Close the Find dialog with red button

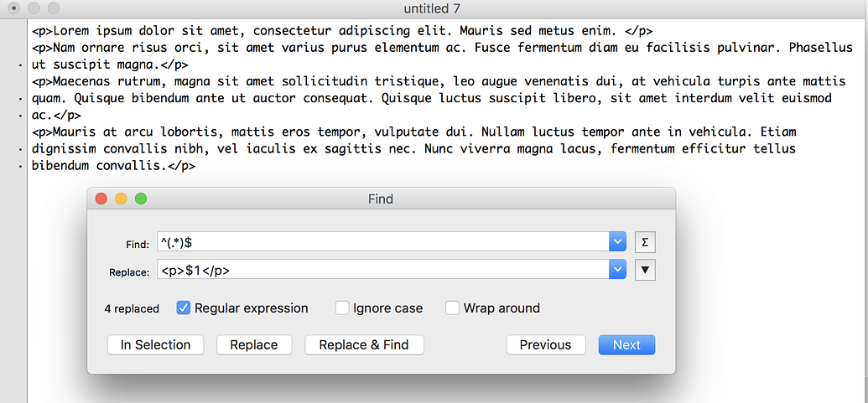(101, 199)
